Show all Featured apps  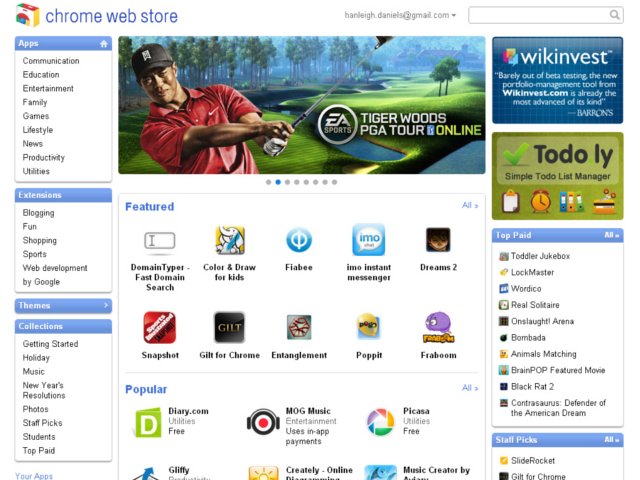(x=469, y=206)
